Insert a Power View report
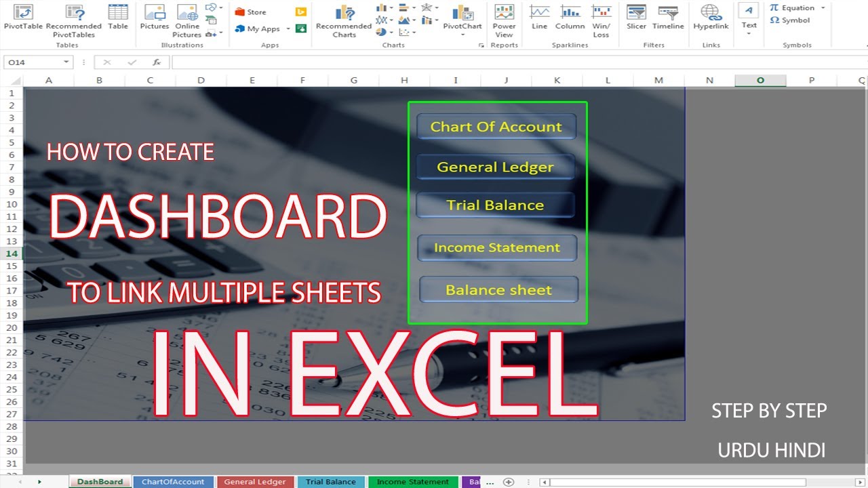The width and height of the screenshot is (868, 488). point(504,20)
